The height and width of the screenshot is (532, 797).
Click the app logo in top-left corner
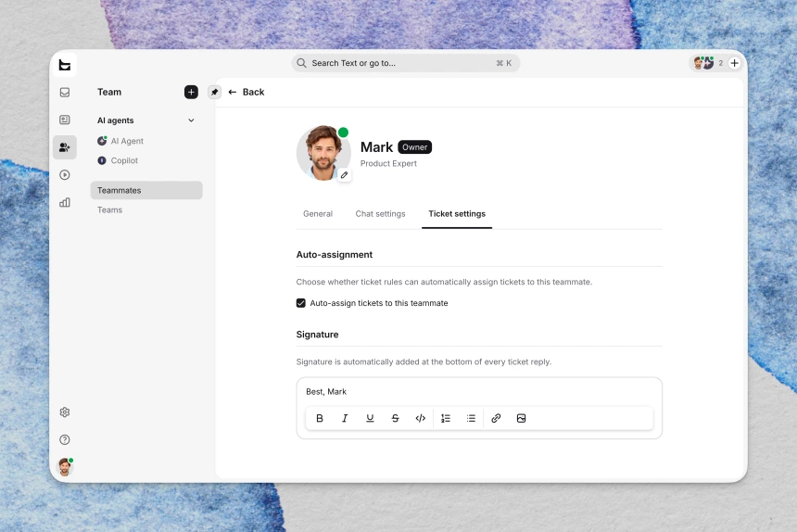65,65
